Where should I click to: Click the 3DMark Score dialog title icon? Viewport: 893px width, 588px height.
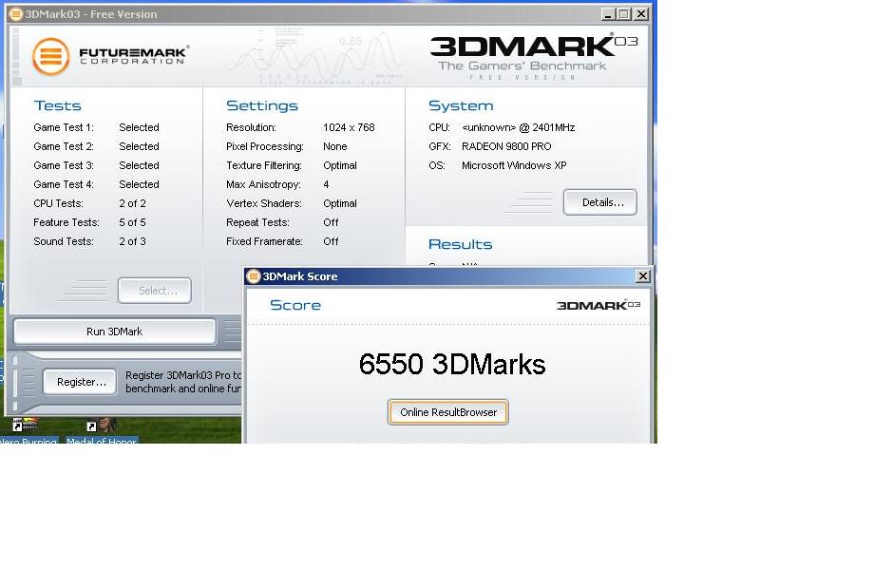click(254, 276)
